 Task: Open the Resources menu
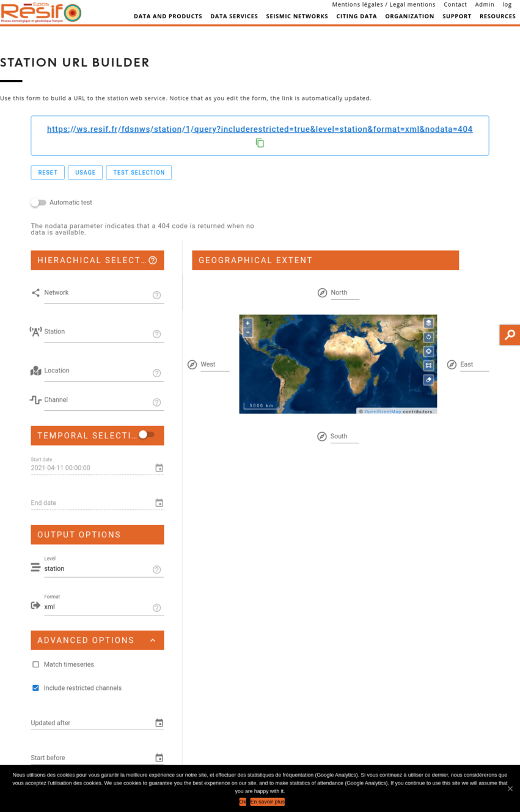[497, 16]
